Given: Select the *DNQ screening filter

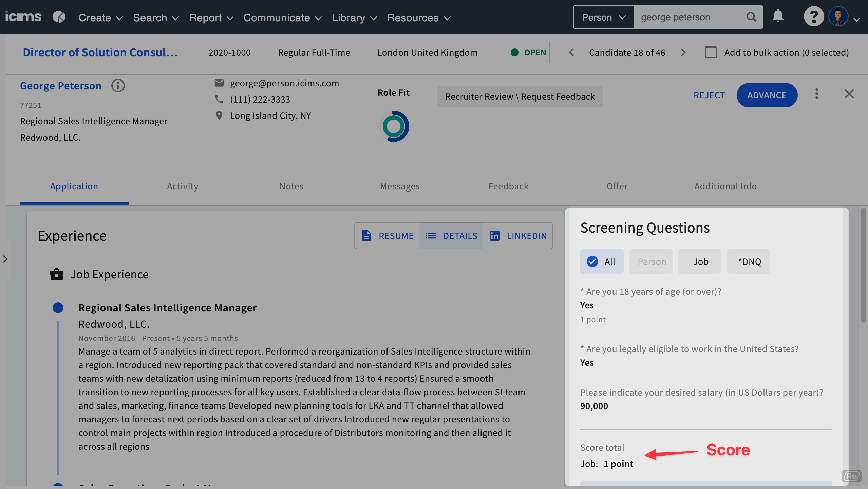Looking at the screenshot, I should [749, 261].
